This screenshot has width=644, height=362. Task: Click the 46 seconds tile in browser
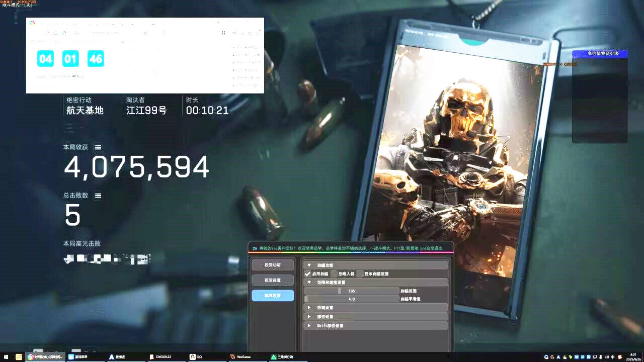coord(96,59)
